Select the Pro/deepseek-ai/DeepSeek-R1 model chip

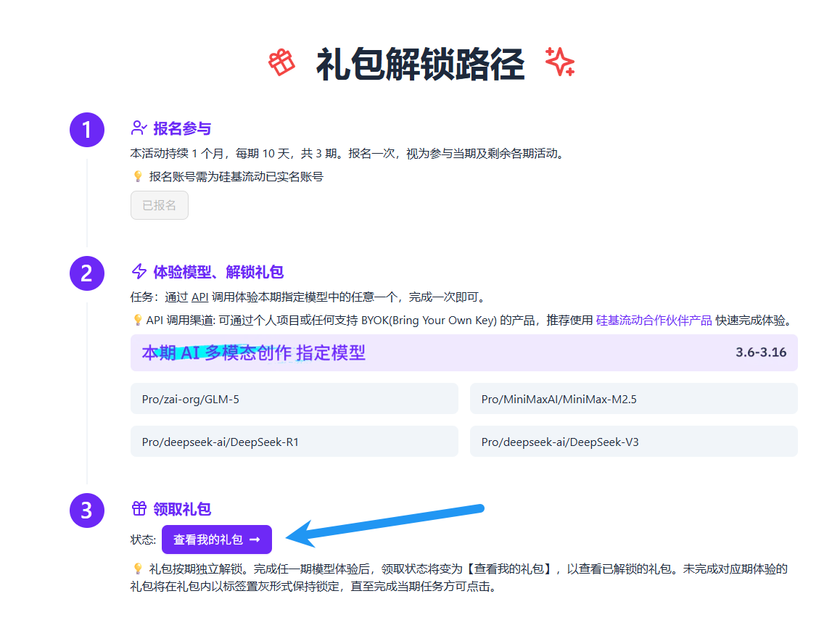click(294, 442)
